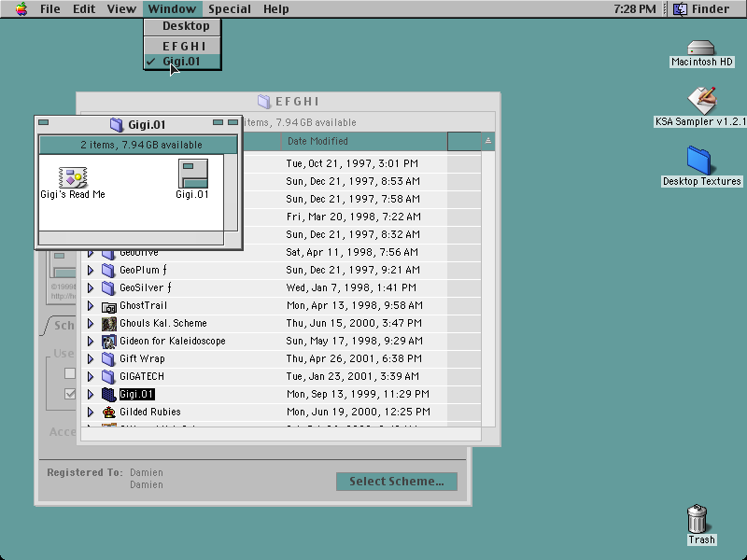Open the Finder application menu icon

[x=680, y=8]
